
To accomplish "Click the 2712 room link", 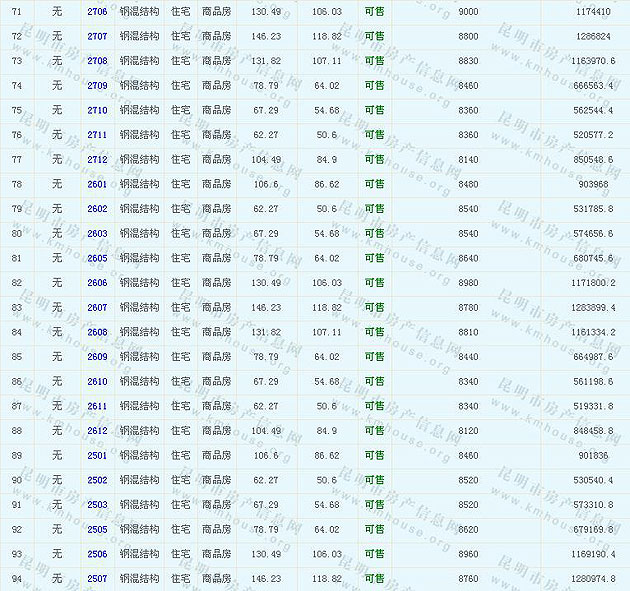I will [x=97, y=160].
